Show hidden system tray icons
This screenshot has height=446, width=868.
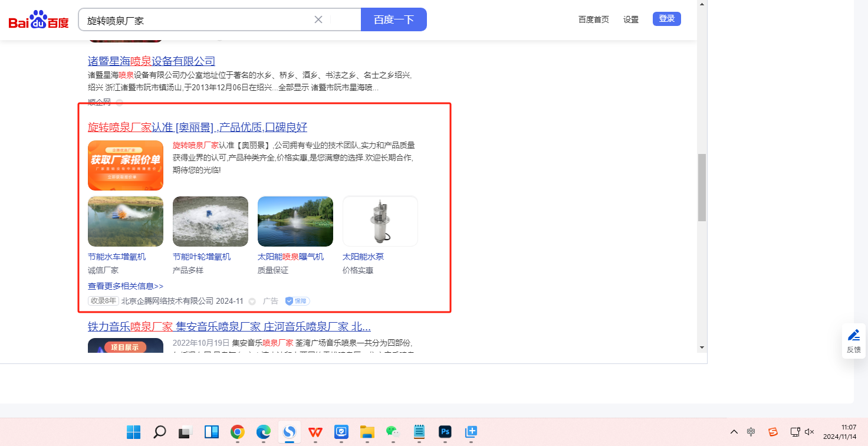tap(734, 432)
